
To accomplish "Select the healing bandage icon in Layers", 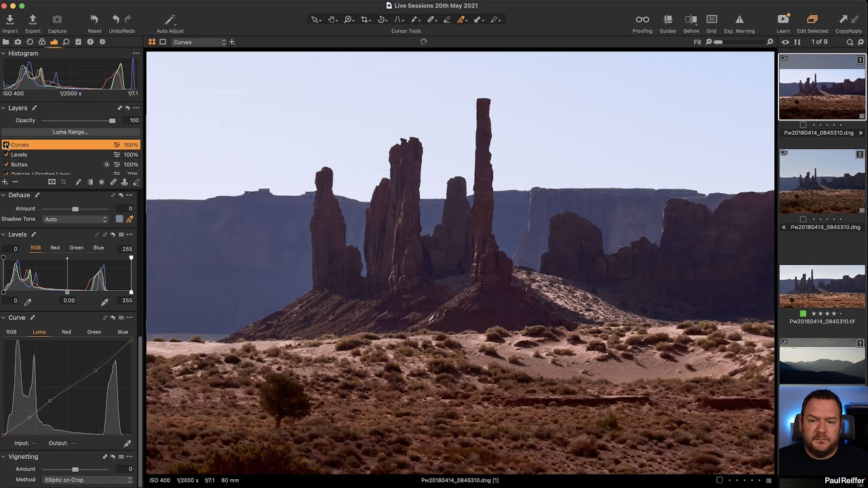I will [x=113, y=182].
